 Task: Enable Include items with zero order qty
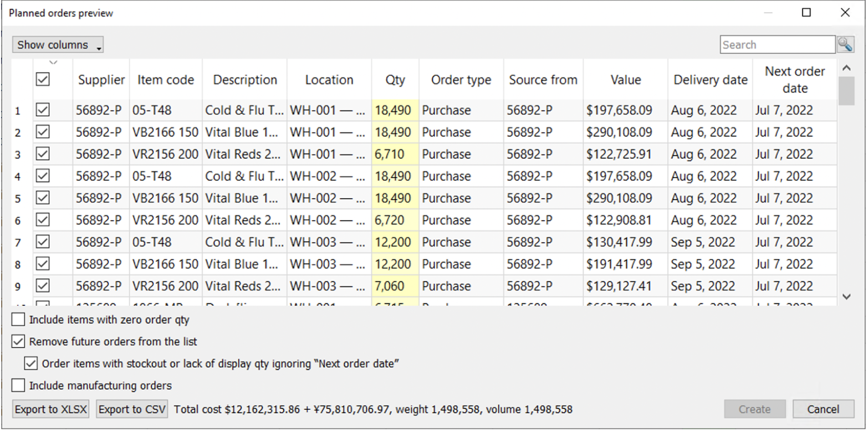click(18, 320)
